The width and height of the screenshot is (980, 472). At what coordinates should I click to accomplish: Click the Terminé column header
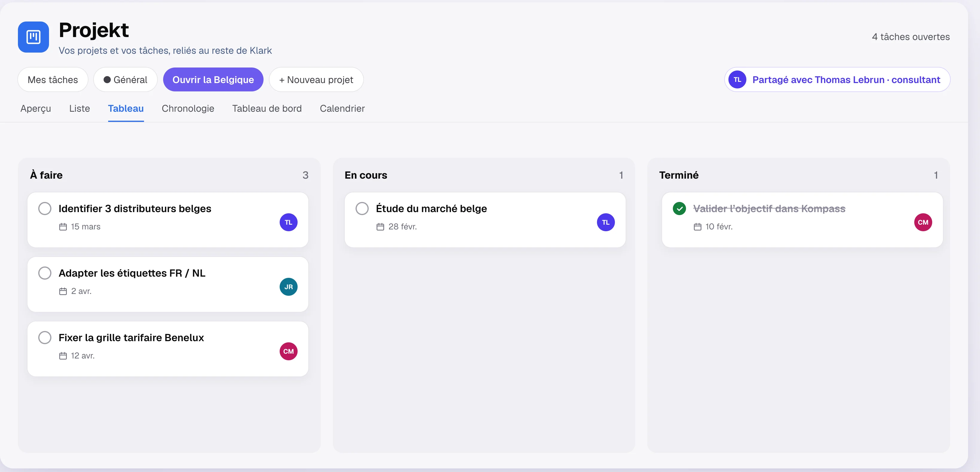click(x=679, y=175)
